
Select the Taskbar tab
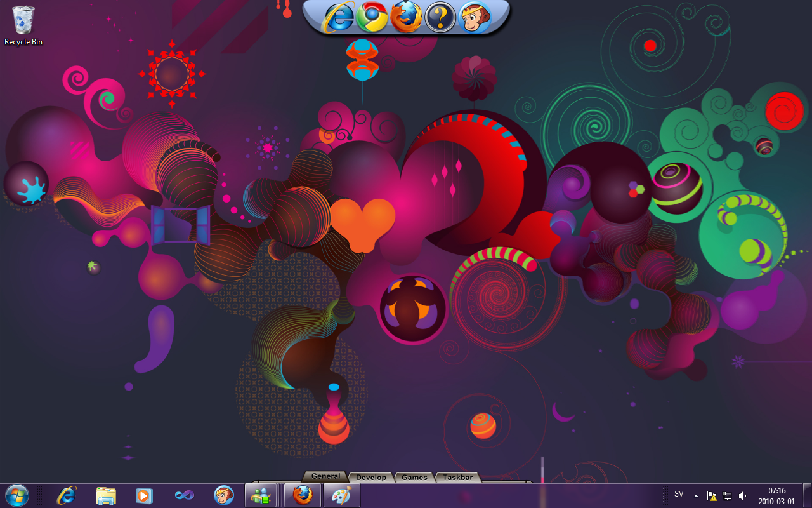[x=458, y=478]
